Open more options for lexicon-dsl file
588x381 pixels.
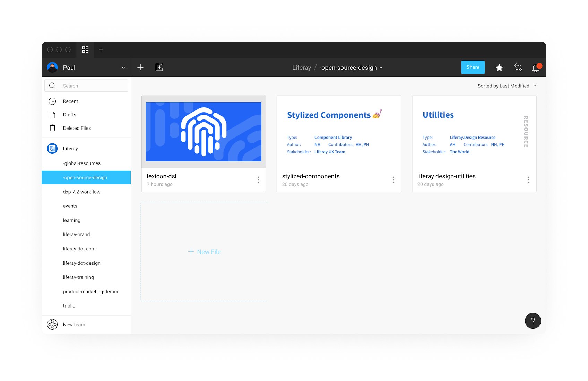tap(258, 180)
